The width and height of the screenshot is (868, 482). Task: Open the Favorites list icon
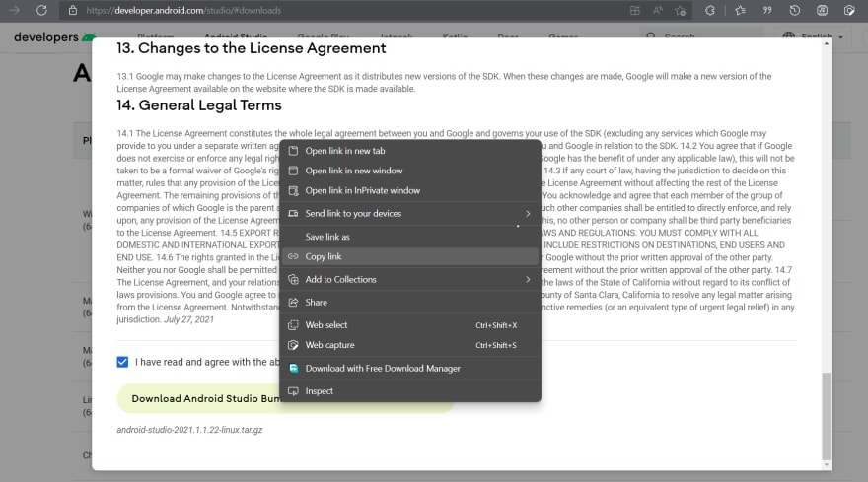pyautogui.click(x=740, y=10)
